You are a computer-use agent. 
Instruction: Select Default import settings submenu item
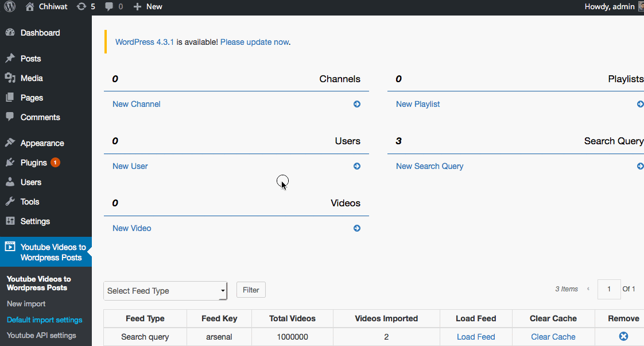(44, 320)
